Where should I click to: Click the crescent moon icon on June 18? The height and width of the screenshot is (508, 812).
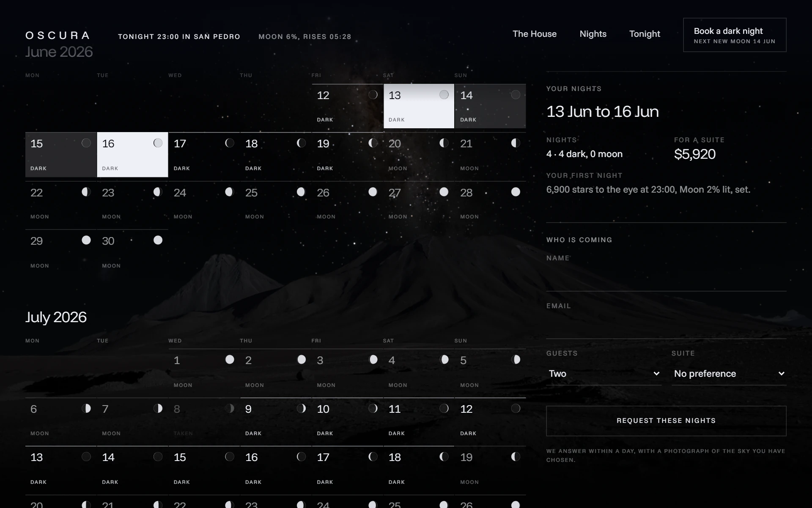tap(301, 143)
